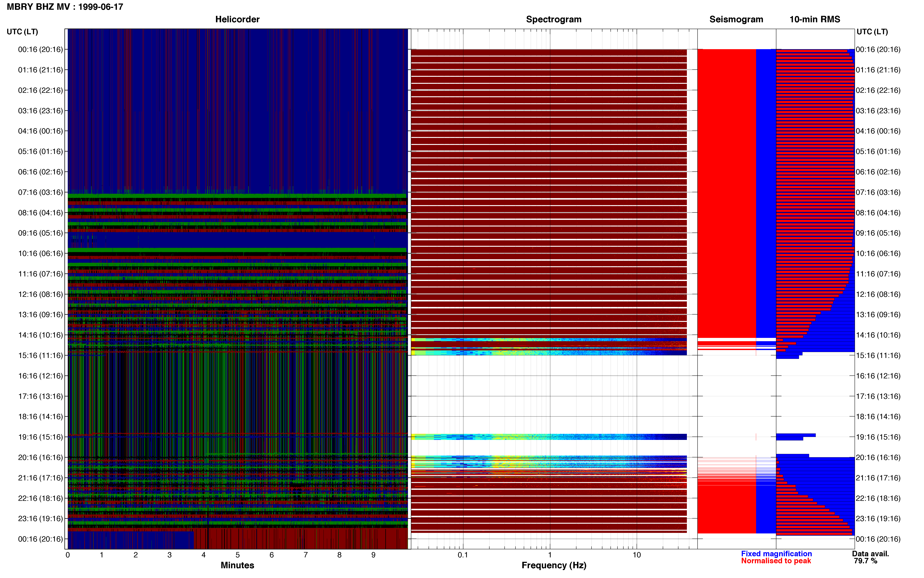
Task: Click tick '4' on the Minutes axis
Action: point(204,555)
